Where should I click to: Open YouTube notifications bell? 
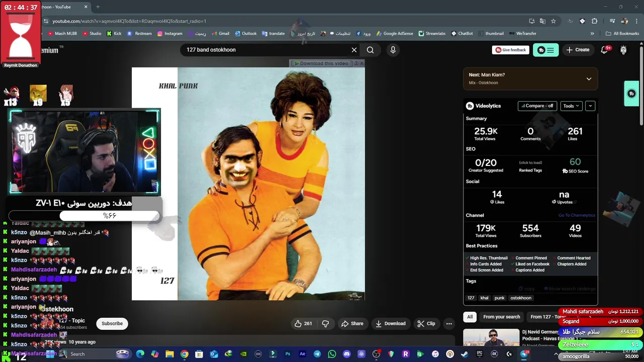click(x=605, y=50)
